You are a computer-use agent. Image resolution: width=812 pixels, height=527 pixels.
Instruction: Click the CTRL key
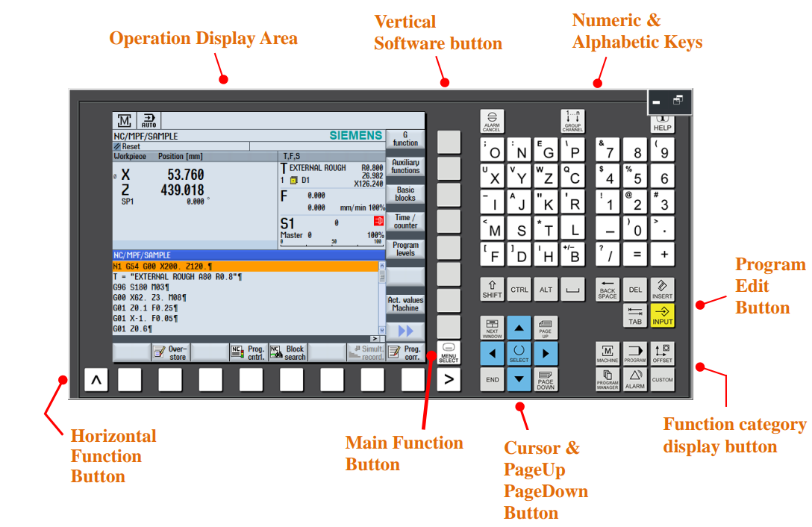[519, 290]
